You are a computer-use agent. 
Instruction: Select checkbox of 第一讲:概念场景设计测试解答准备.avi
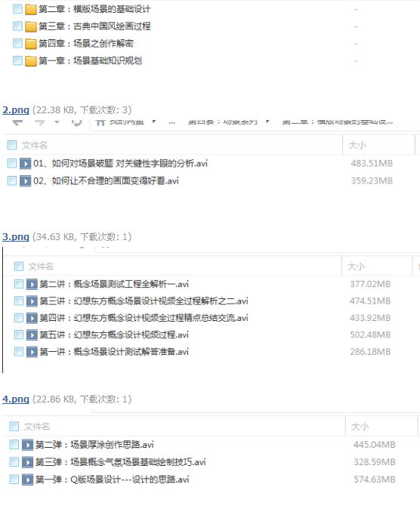click(19, 351)
